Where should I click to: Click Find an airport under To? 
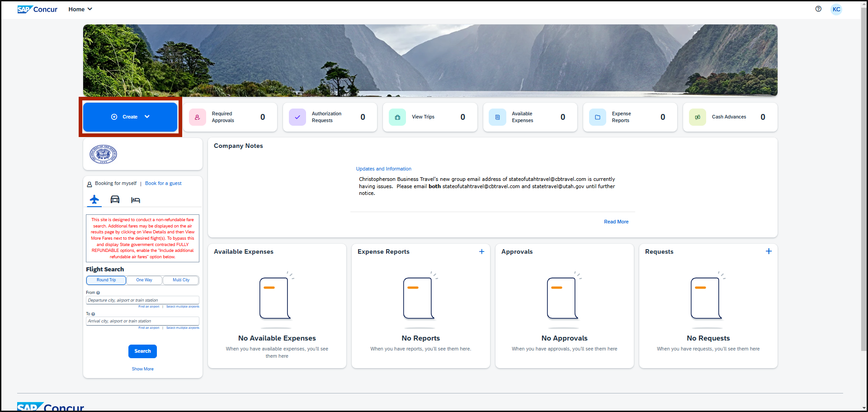tap(149, 328)
